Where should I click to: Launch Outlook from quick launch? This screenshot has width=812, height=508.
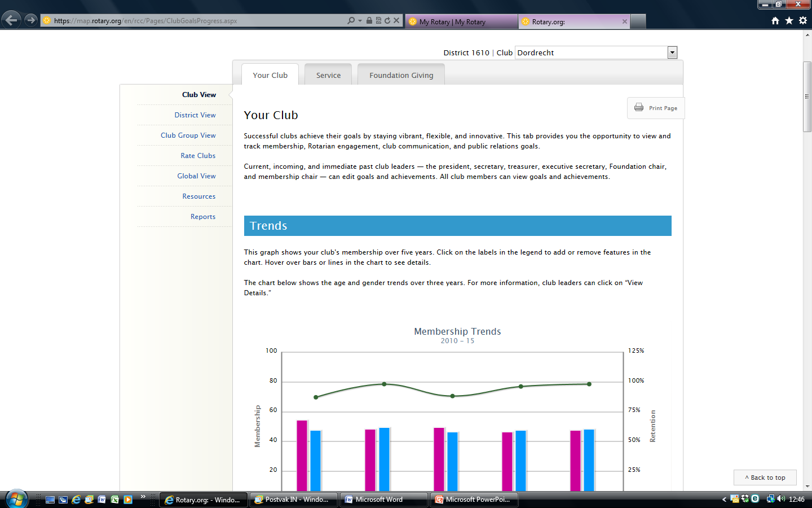pyautogui.click(x=89, y=500)
